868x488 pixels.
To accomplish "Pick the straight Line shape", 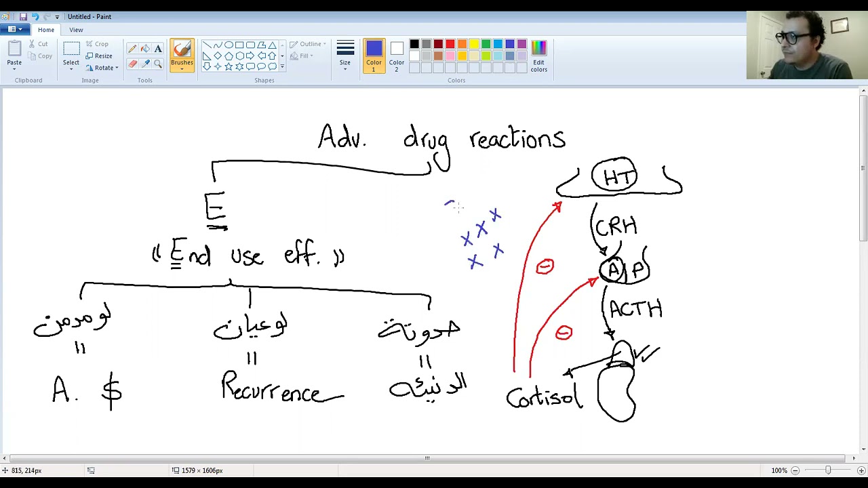I will pyautogui.click(x=207, y=45).
